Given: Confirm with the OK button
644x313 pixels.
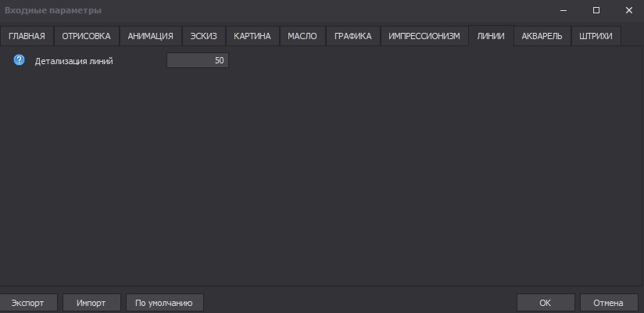Looking at the screenshot, I should [x=546, y=303].
